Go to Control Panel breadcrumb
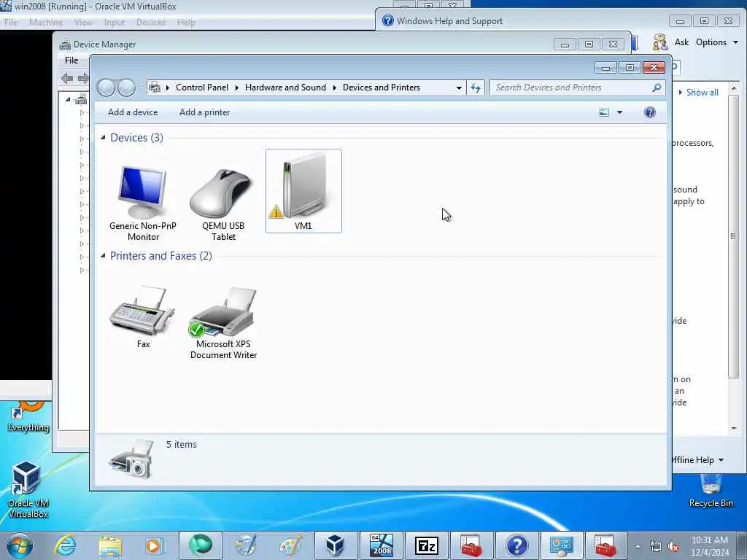Viewport: 747px width, 560px height. pyautogui.click(x=202, y=87)
